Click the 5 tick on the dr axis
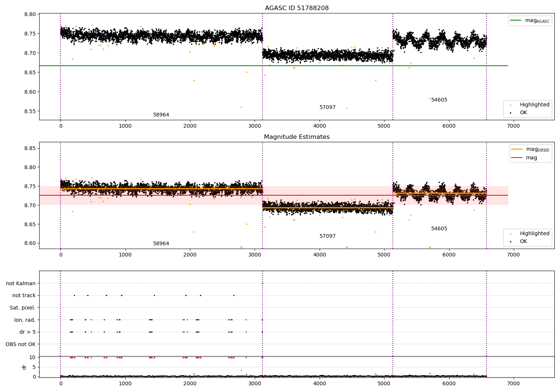 [x=34, y=367]
